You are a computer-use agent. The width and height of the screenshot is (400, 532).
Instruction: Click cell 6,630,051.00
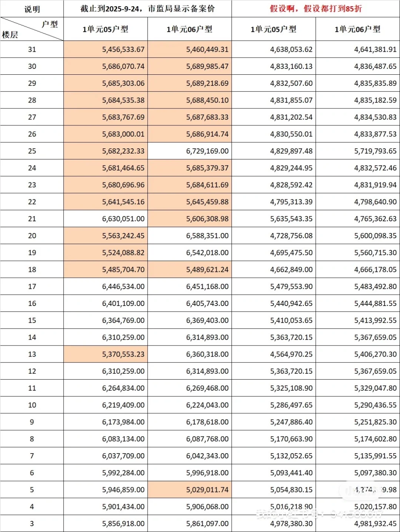(x=106, y=219)
